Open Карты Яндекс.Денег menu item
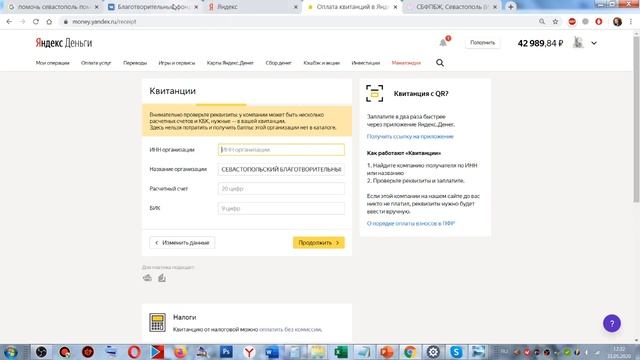This screenshot has width=640, height=360. pyautogui.click(x=230, y=63)
